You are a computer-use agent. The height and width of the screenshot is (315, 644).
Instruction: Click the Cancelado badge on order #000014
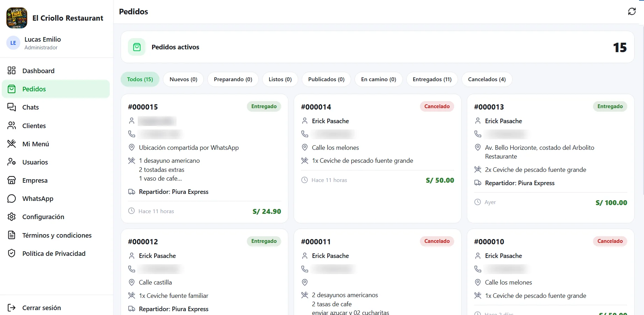point(437,106)
